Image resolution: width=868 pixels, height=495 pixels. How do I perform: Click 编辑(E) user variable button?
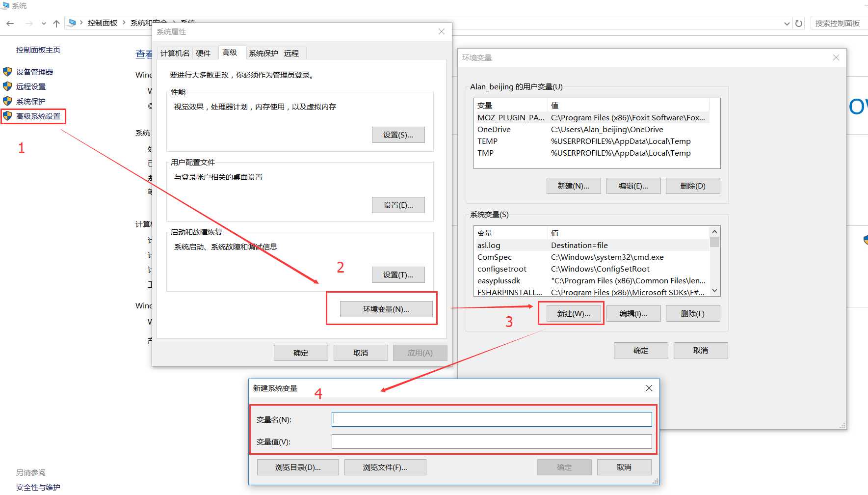633,186
